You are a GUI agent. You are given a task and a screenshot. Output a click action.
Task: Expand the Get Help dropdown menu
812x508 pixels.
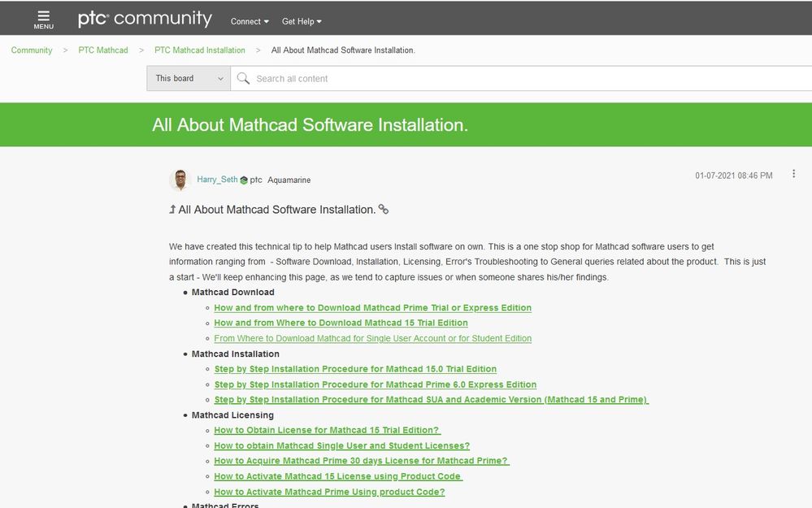302,21
